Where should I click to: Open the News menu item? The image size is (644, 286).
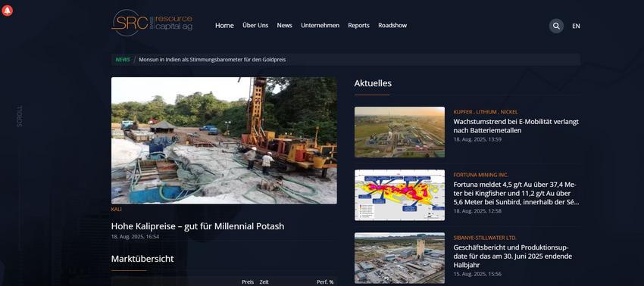coord(284,26)
